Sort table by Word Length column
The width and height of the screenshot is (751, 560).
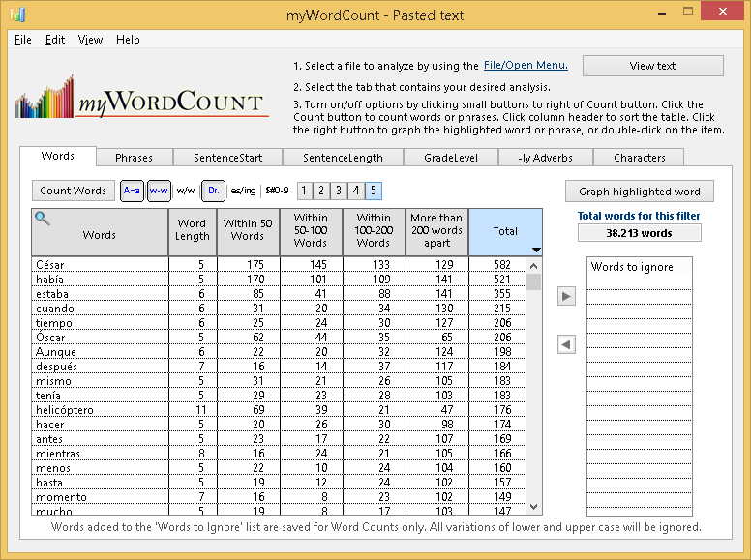(x=192, y=232)
